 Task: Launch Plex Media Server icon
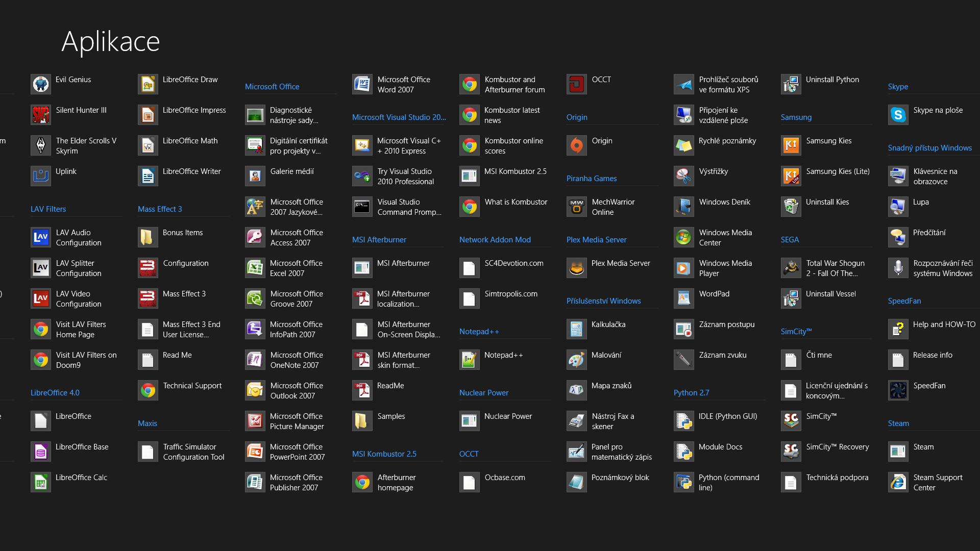tap(577, 268)
